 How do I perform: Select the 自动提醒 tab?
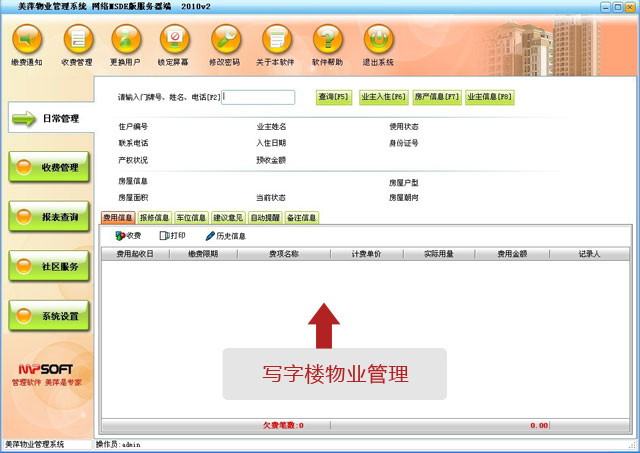coord(265,218)
